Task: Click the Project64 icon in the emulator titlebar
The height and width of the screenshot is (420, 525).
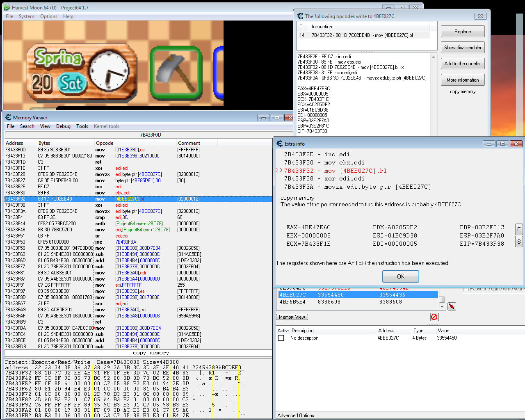Action: point(7,8)
